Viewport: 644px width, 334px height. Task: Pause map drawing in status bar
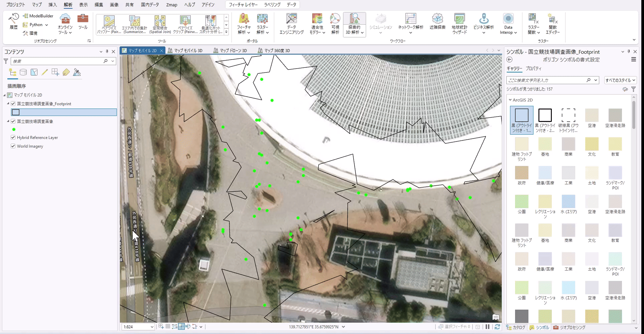pos(487,327)
